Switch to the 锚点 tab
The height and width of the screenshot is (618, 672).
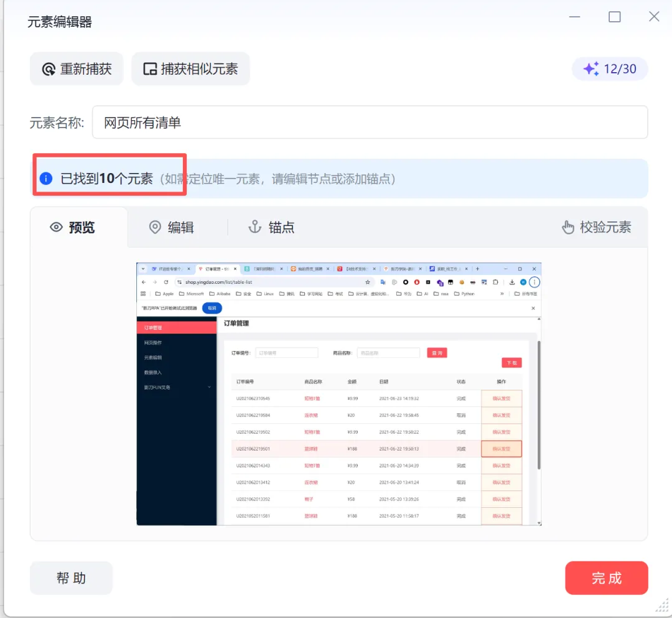(272, 227)
